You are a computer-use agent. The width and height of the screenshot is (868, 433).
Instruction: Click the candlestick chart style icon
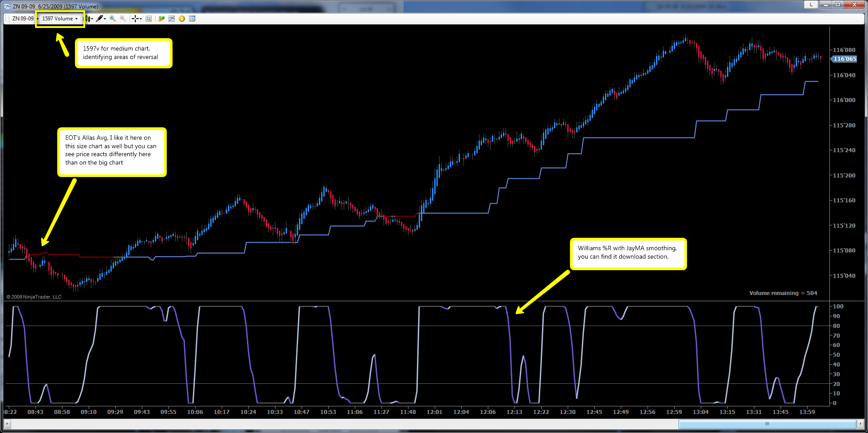88,19
